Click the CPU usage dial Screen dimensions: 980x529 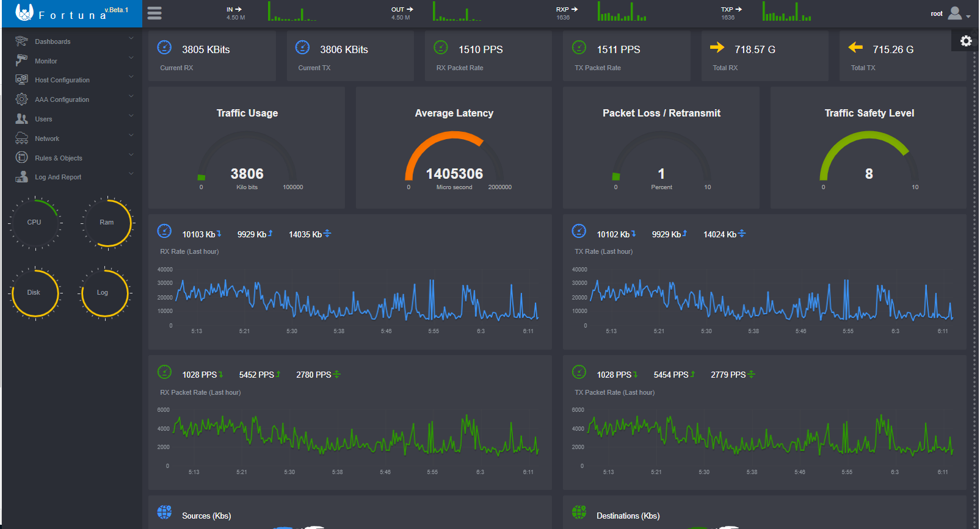coord(35,223)
